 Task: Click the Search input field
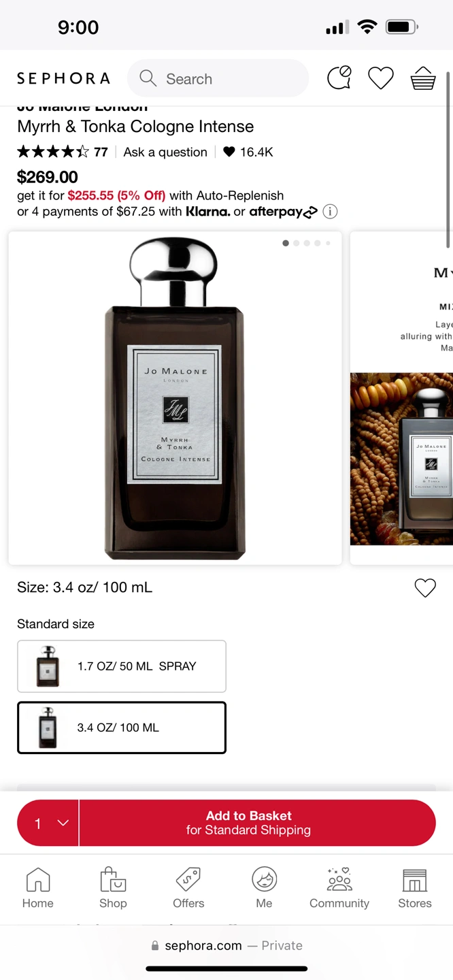point(218,78)
